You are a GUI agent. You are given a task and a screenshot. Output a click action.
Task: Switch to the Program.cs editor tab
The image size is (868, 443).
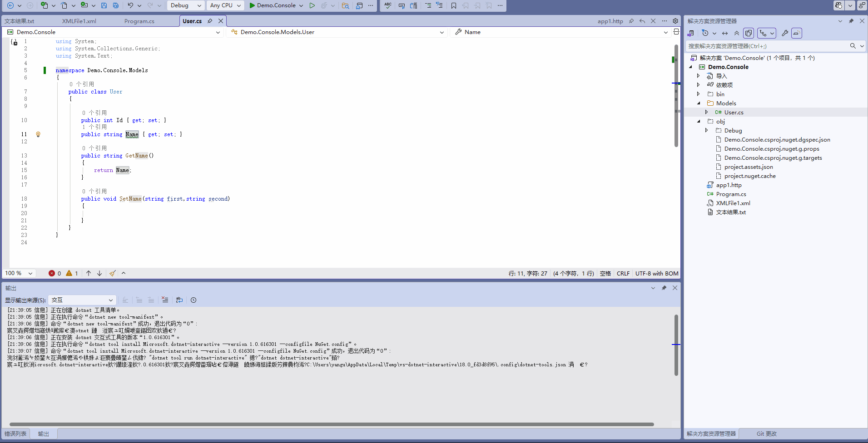pos(139,21)
